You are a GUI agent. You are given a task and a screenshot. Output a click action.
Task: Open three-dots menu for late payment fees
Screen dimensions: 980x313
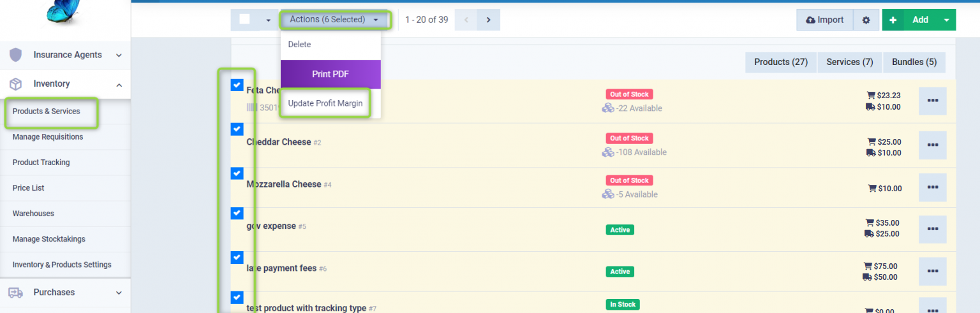coord(932,272)
